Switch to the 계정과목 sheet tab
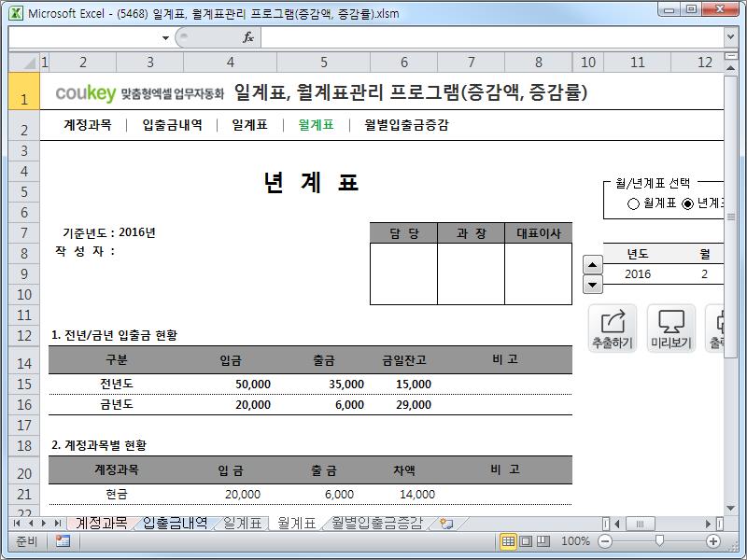 [102, 524]
